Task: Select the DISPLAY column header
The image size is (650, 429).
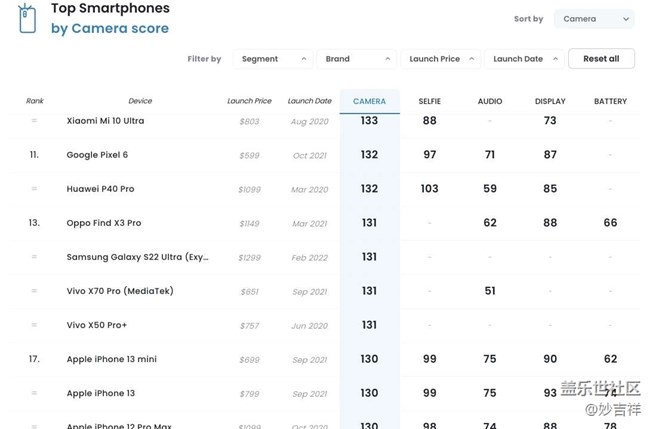Action: pos(550,101)
